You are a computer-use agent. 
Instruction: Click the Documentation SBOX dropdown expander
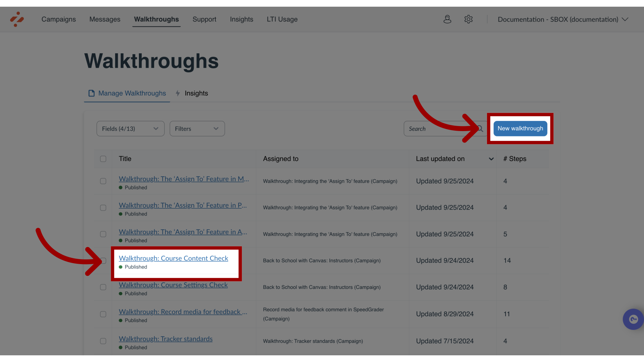click(625, 19)
